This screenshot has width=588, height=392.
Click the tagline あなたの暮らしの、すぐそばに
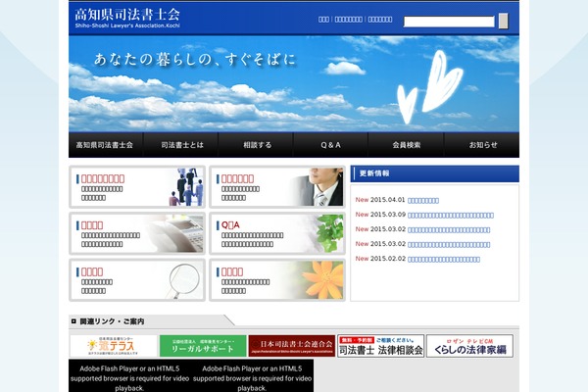(x=195, y=60)
